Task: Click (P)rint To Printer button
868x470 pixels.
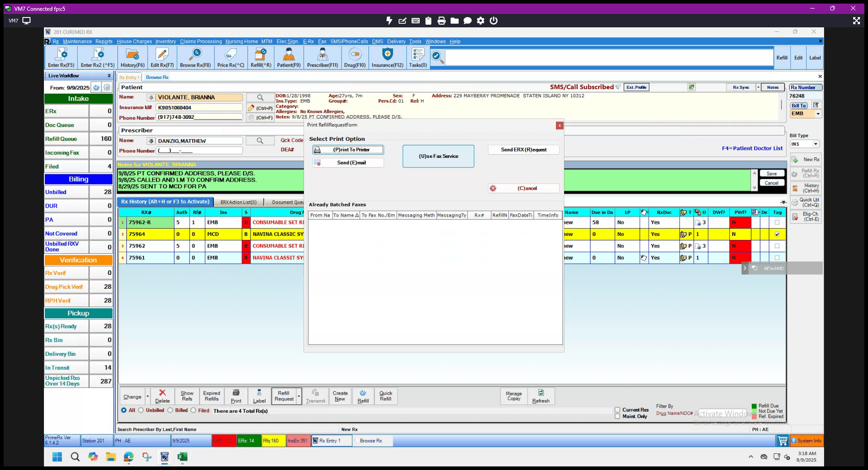Action: [348, 150]
